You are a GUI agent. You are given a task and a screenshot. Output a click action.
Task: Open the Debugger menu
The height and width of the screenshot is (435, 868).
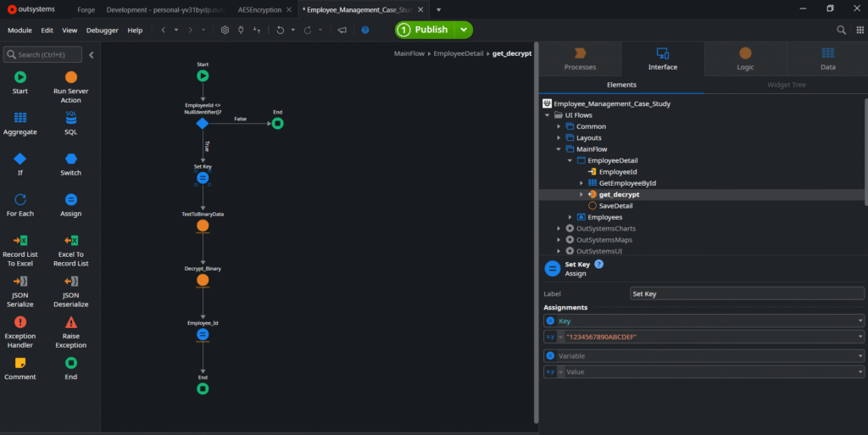(x=102, y=31)
